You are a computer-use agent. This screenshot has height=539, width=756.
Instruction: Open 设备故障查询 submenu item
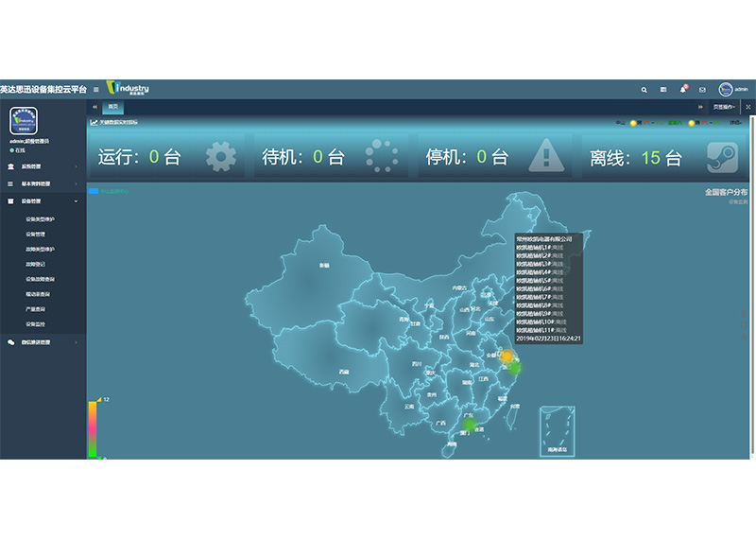click(40, 279)
